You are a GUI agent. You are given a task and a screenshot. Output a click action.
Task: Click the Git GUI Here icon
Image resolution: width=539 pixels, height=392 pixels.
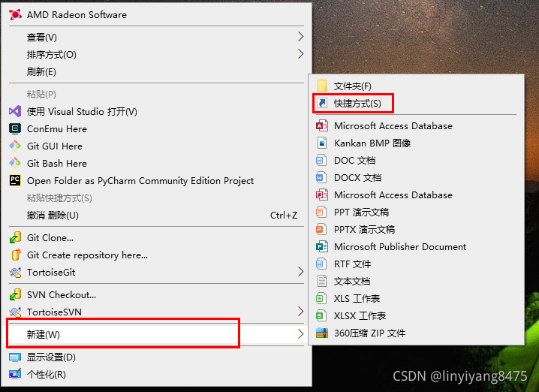coord(15,146)
